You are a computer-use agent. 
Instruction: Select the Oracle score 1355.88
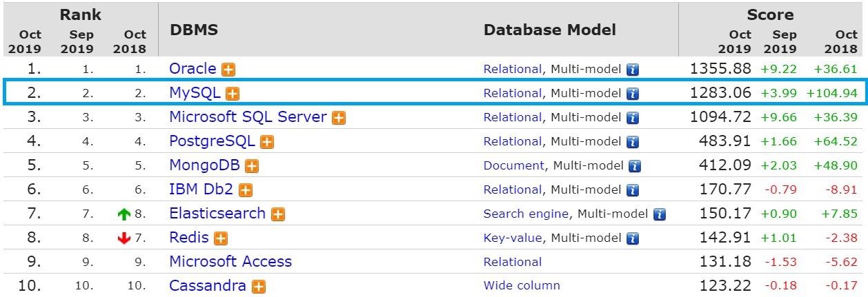[x=720, y=69]
